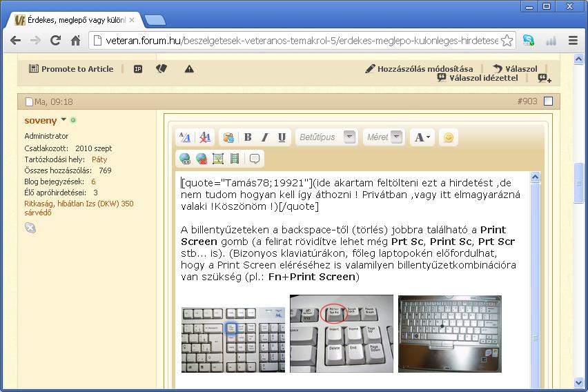Click Hozzászólás módosítása link

[x=420, y=69]
